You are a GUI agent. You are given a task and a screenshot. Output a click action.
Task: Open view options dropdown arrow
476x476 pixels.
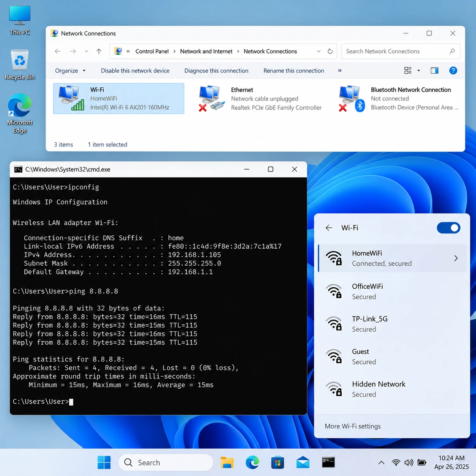coord(419,71)
